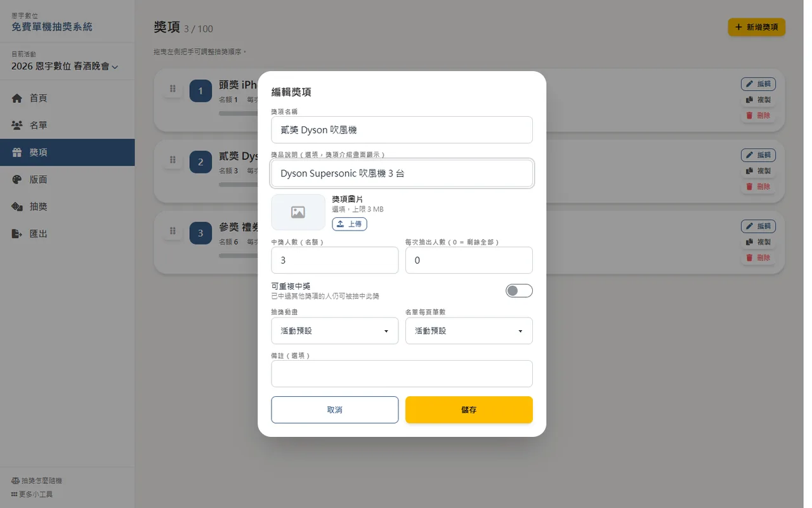Click 新增獎項 button
Screen dimensions: 812x508
(x=757, y=27)
